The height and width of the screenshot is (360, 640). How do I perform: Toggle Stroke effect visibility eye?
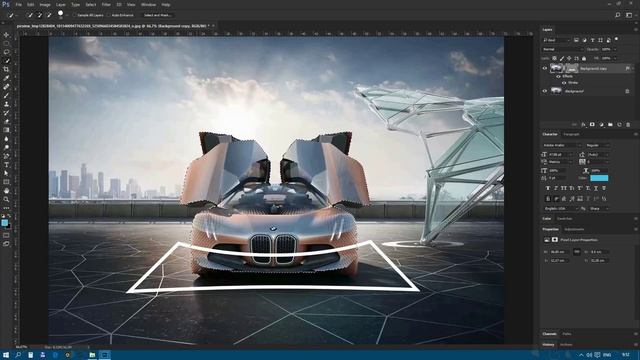tap(564, 82)
